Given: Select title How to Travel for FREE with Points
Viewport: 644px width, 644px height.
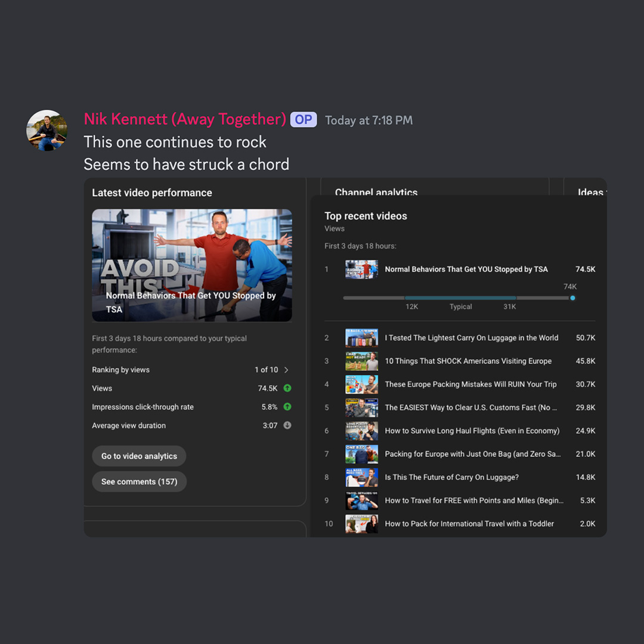Looking at the screenshot, I should click(x=474, y=500).
